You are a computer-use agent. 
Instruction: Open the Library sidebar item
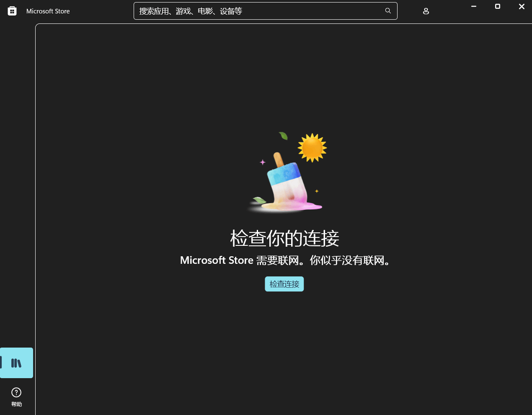click(16, 363)
